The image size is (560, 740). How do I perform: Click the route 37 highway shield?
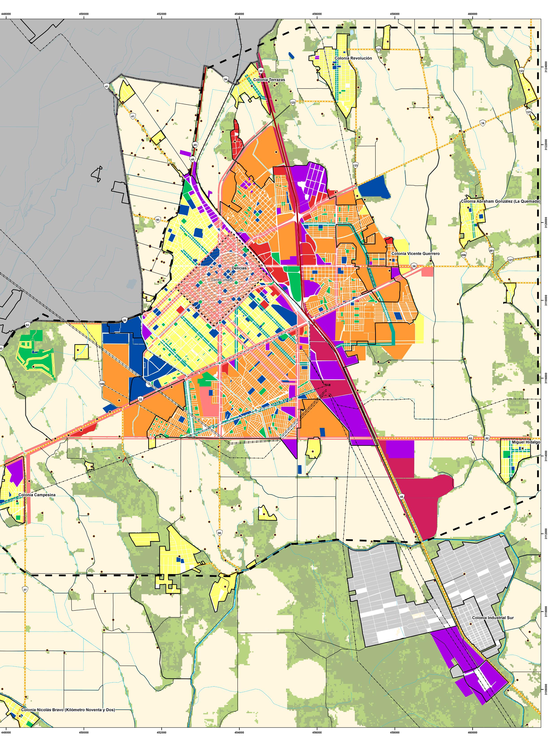tap(25, 590)
